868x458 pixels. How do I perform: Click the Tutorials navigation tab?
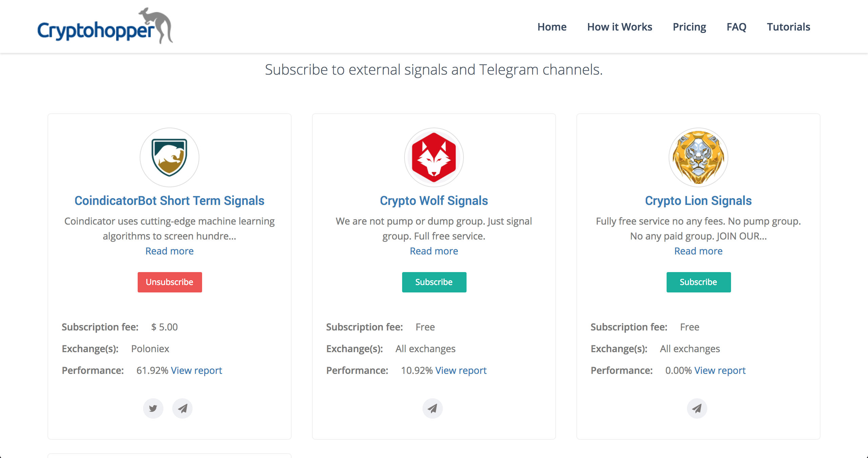pyautogui.click(x=789, y=26)
